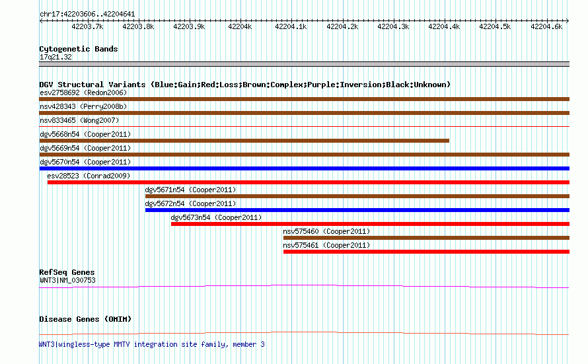Click the dgv5669n54 (Cooper2011) brown bar
The height and width of the screenshot is (364, 588).
tap(304, 155)
